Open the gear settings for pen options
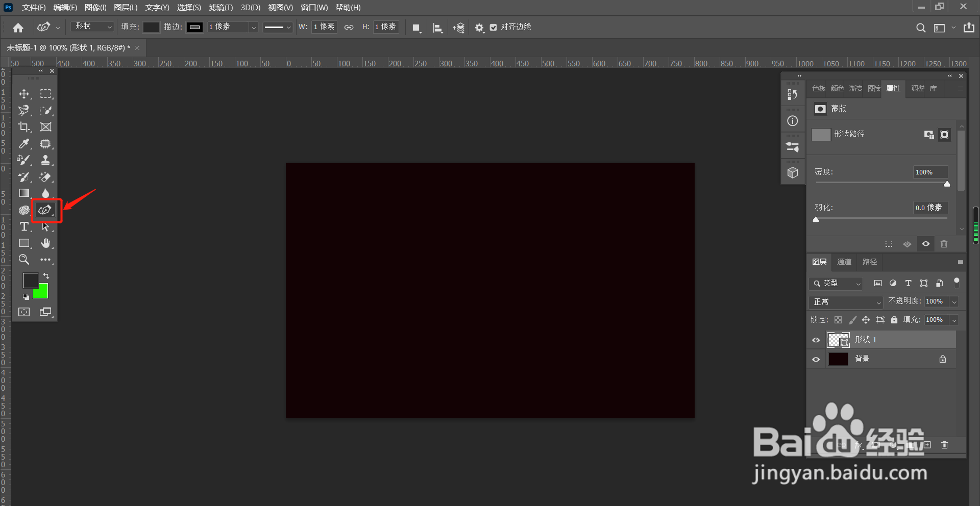This screenshot has height=506, width=980. pyautogui.click(x=479, y=28)
